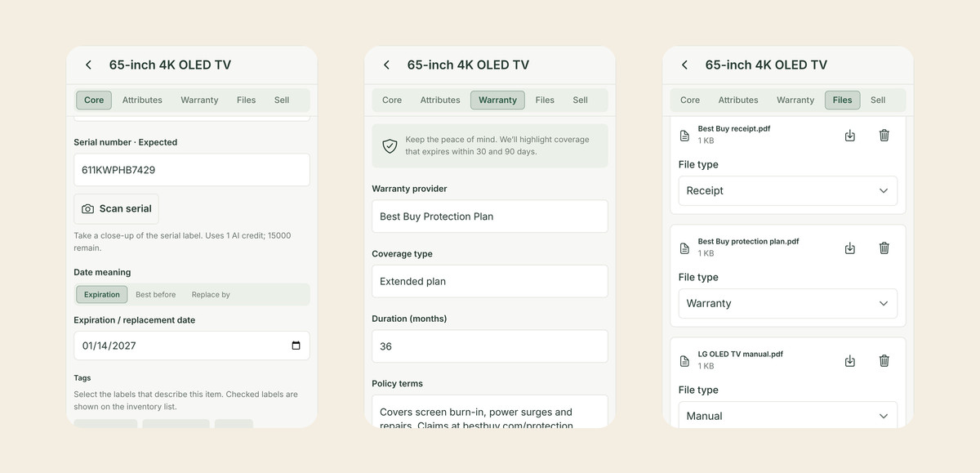
Task: Go back from the Files screen
Action: click(684, 65)
